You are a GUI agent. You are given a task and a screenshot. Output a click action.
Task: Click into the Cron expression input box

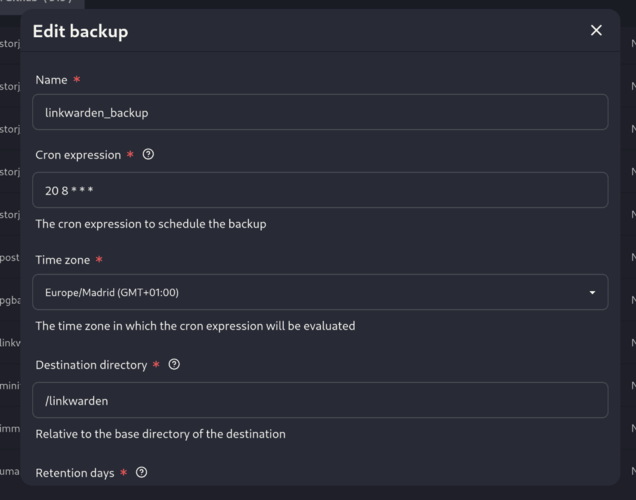[320, 190]
